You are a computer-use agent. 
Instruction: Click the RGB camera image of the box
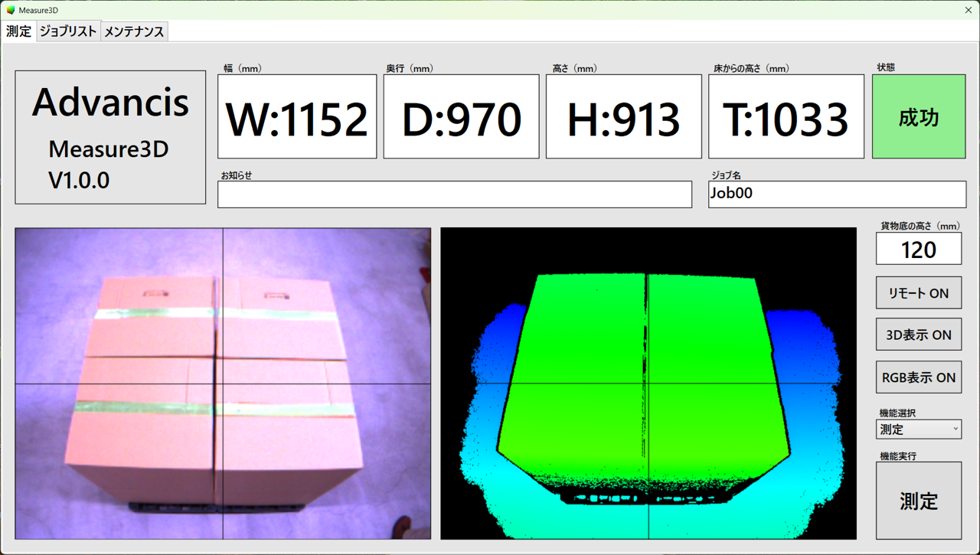click(x=223, y=383)
